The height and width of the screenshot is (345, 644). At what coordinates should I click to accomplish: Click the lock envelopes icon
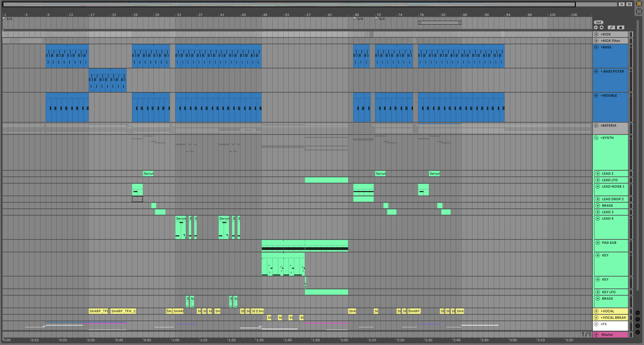pyautogui.click(x=621, y=28)
